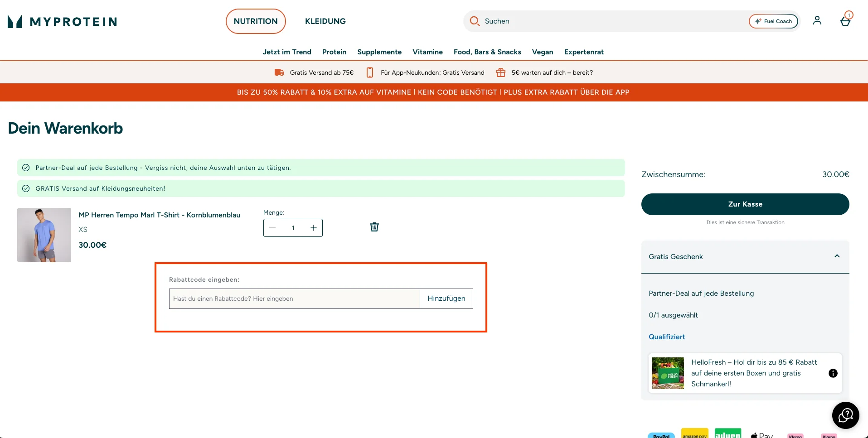Open the account profile icon

click(817, 20)
